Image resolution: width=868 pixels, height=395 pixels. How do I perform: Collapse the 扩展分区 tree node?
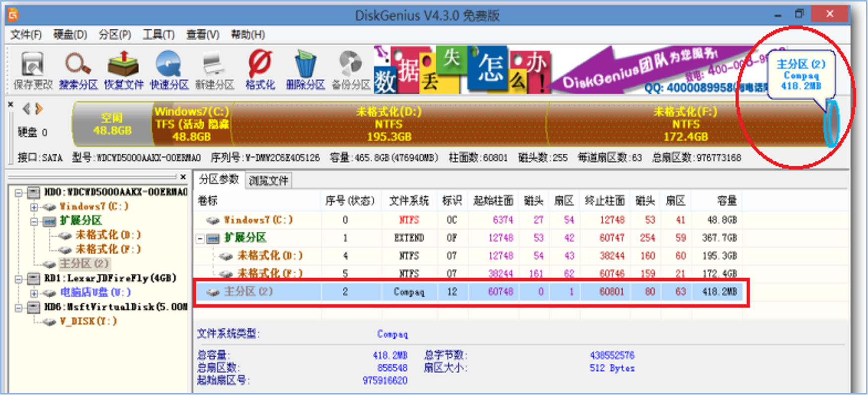pos(34,221)
